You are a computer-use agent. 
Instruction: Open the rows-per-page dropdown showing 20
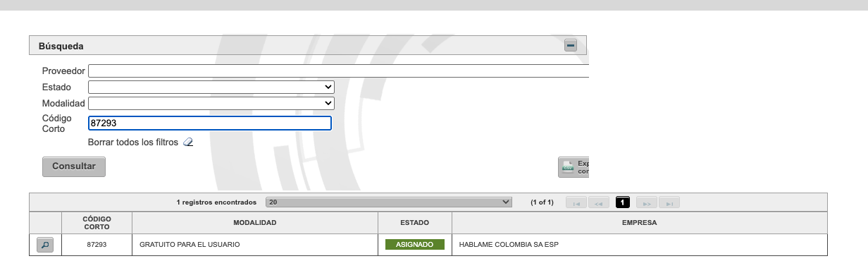[x=388, y=202]
